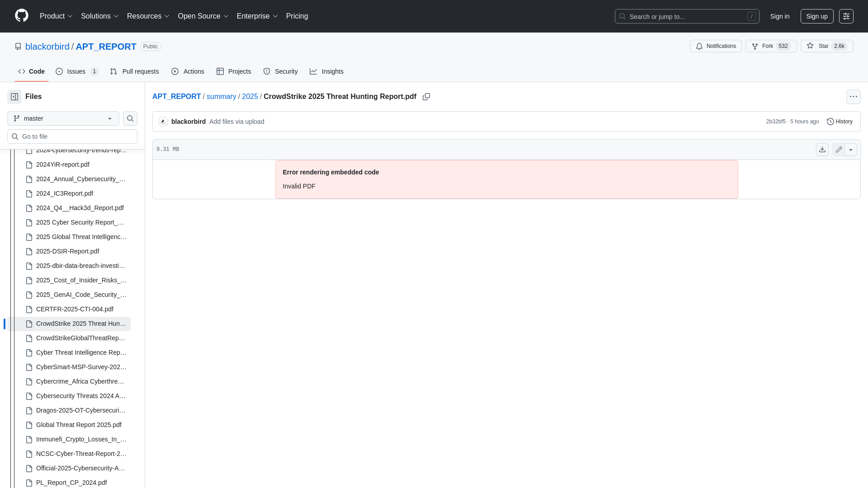The image size is (868, 488).
Task: Open more edit options dropdown
Action: (851, 150)
